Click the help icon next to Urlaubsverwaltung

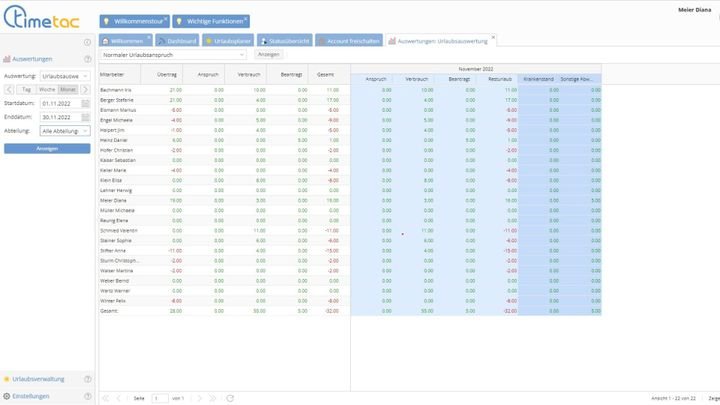pos(88,379)
